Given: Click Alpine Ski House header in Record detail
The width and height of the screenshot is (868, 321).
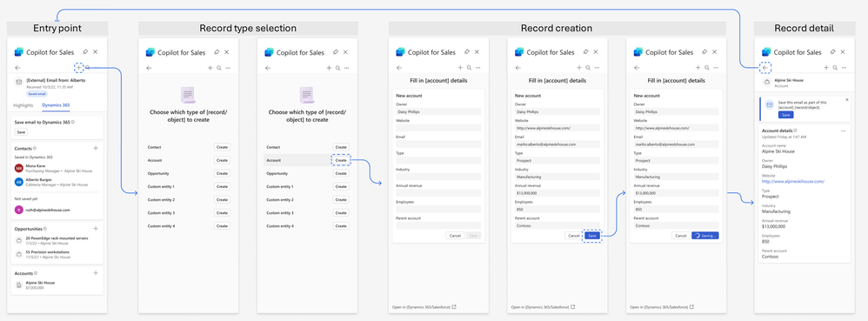Looking at the screenshot, I should pyautogui.click(x=788, y=80).
